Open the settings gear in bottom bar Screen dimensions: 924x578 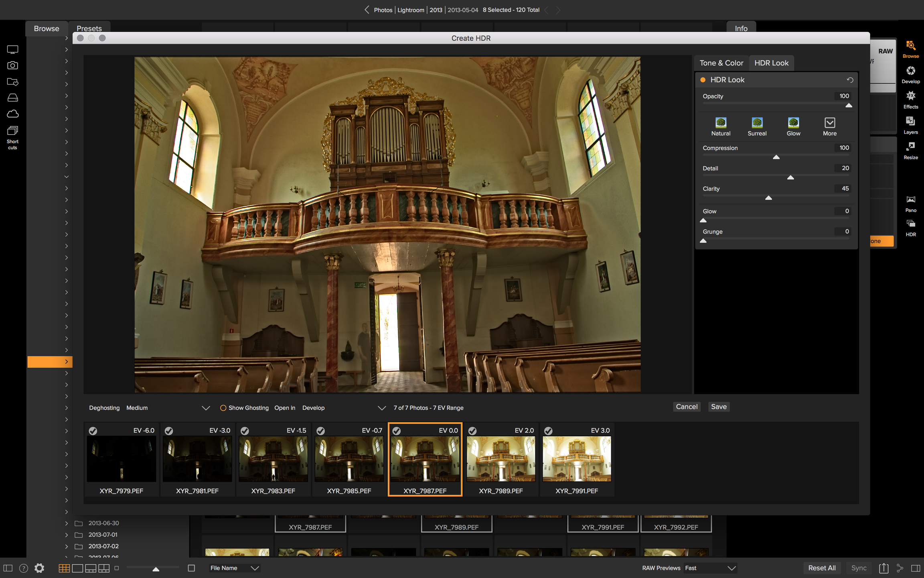[39, 568]
